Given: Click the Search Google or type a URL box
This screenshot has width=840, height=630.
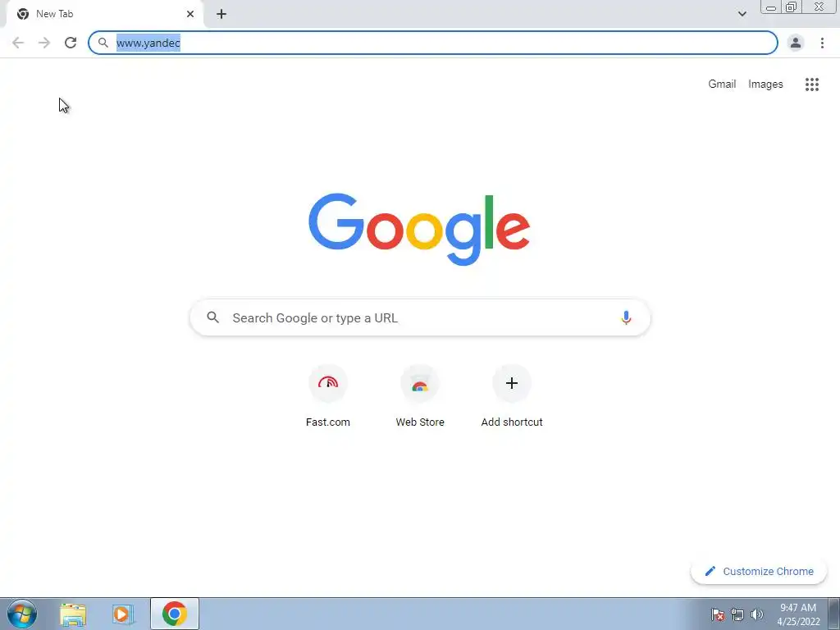Looking at the screenshot, I should click(x=420, y=317).
